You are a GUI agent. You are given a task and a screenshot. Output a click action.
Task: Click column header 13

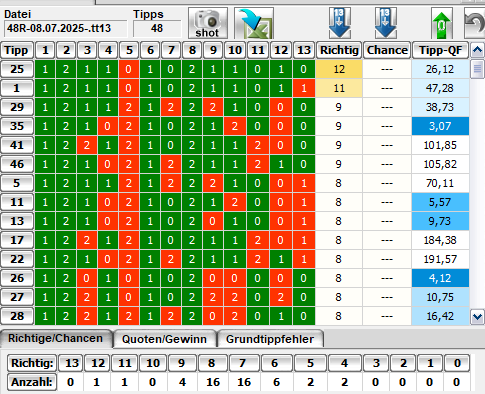point(304,50)
